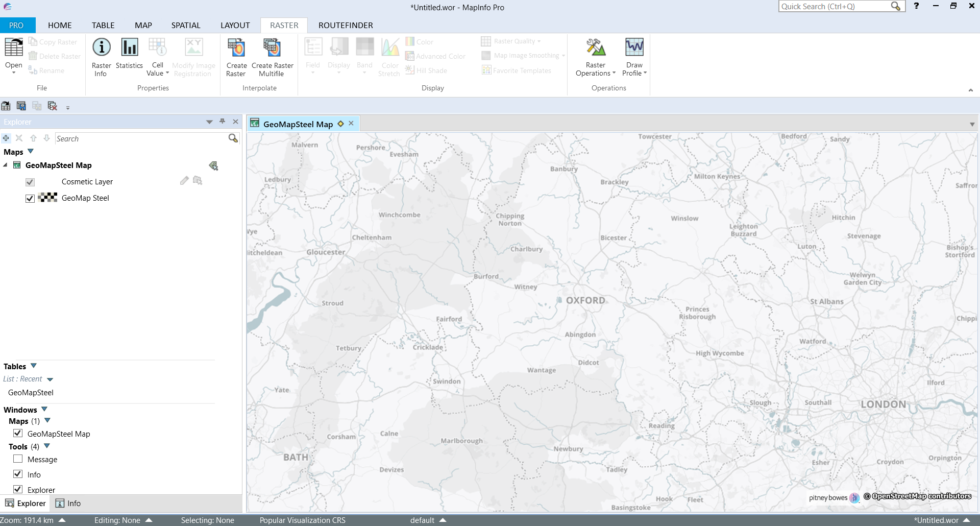Uncheck the Info tool checkbox
Screen dimensions: 980x526
pos(18,474)
